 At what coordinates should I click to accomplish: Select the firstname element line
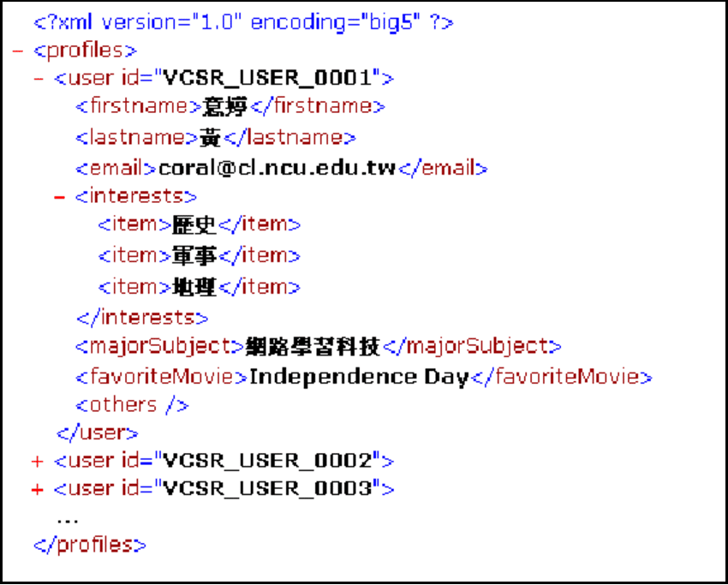pyautogui.click(x=230, y=107)
